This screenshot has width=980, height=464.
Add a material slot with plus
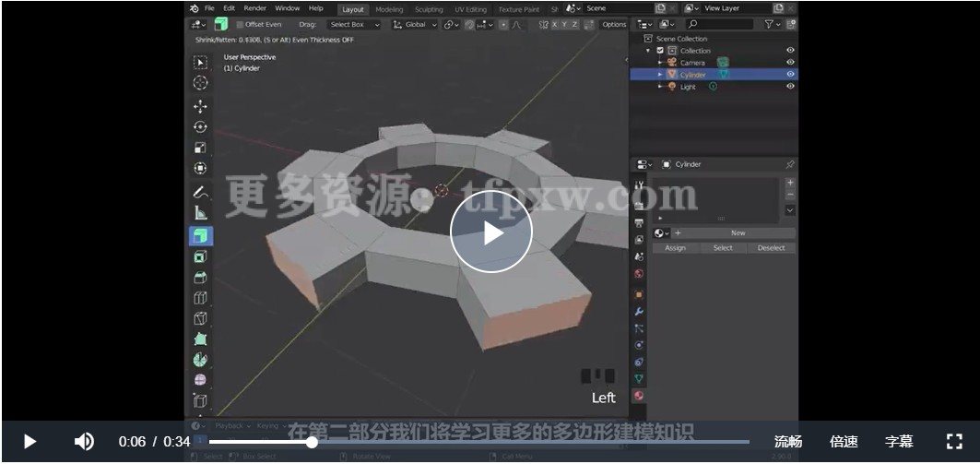pyautogui.click(x=790, y=183)
